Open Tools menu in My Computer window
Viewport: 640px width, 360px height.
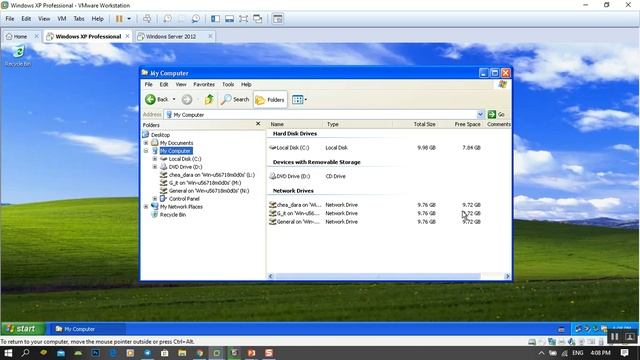(x=228, y=84)
